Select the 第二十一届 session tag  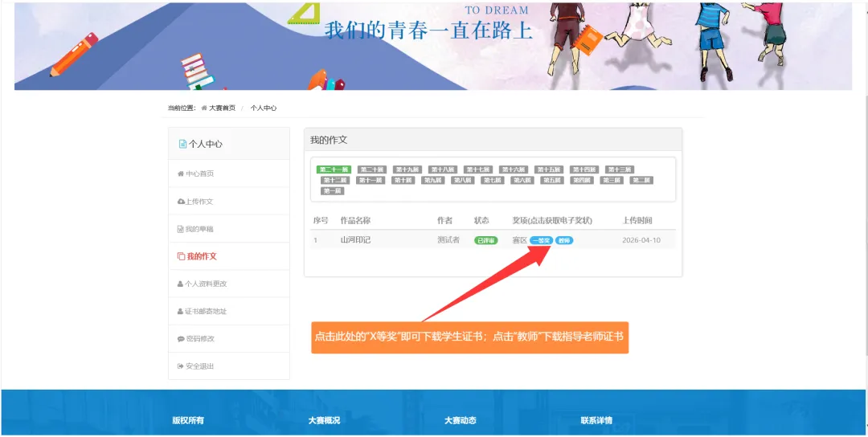point(334,169)
